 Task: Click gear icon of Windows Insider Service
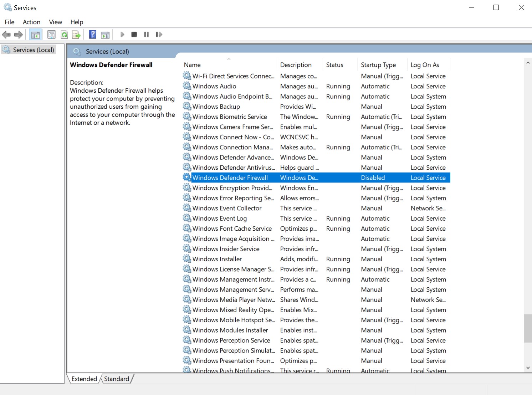point(187,249)
